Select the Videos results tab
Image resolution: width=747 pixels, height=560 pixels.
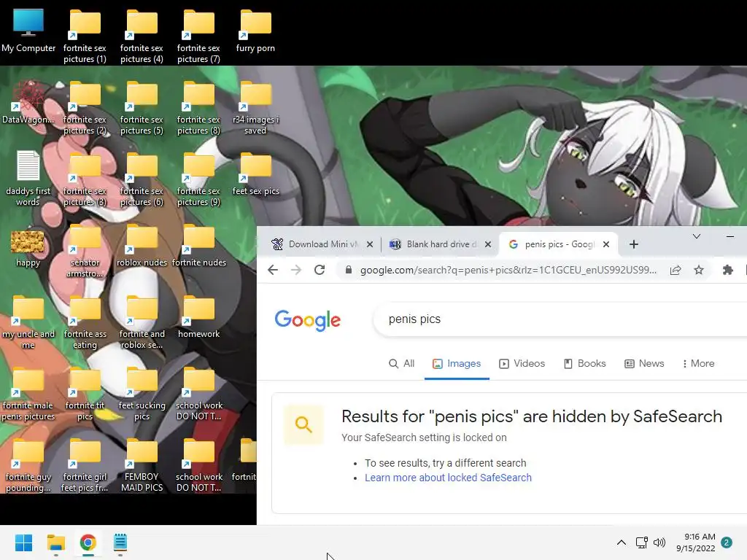(522, 363)
